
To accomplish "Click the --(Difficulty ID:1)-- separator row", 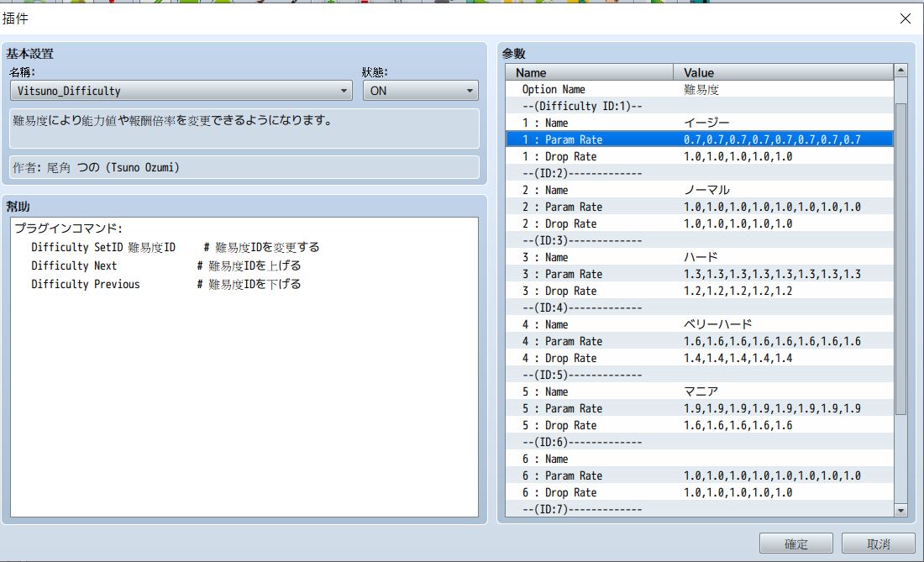I will coord(700,106).
